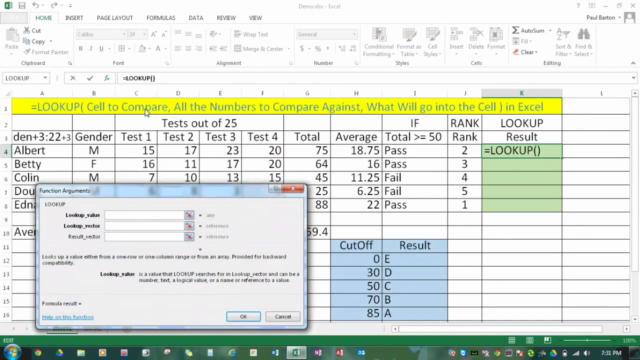The height and width of the screenshot is (360, 640).
Task: Open the DATA tab
Action: [x=196, y=18]
